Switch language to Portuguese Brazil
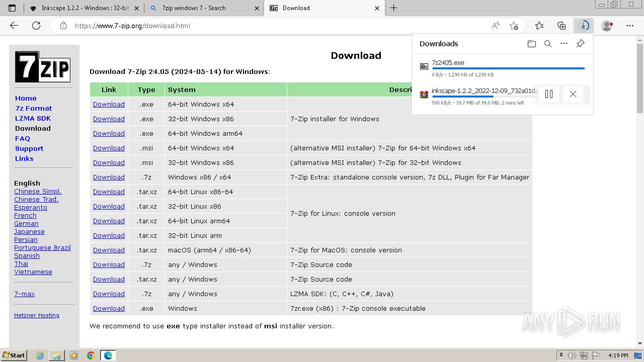The image size is (644, 362). (x=42, y=247)
